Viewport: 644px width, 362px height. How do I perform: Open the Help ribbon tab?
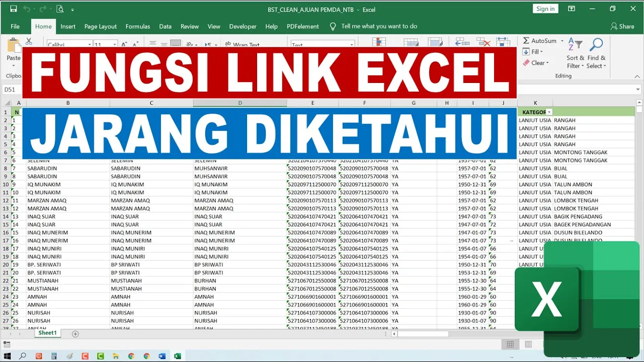point(272,26)
